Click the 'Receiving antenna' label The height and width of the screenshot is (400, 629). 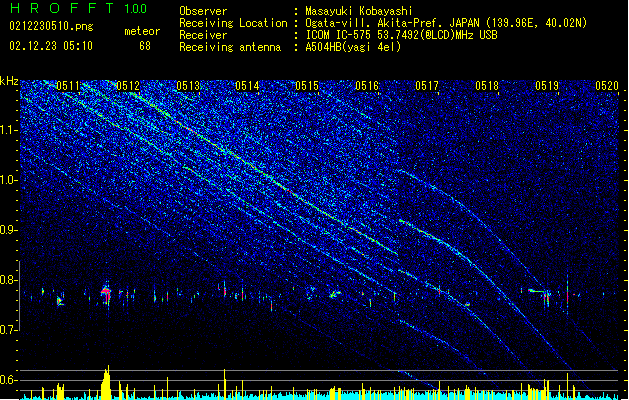[x=230, y=47]
